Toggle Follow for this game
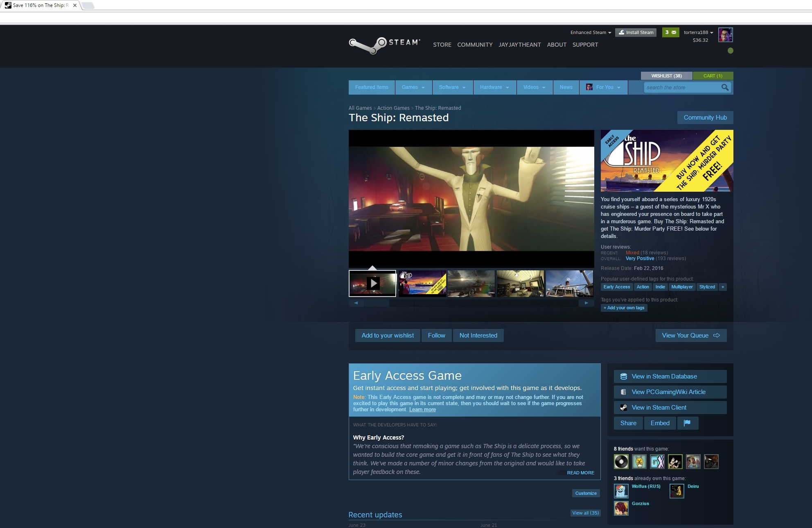This screenshot has width=812, height=528. pos(436,335)
